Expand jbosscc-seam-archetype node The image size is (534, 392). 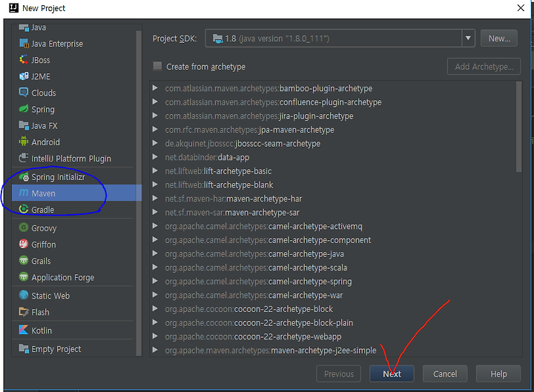point(155,143)
